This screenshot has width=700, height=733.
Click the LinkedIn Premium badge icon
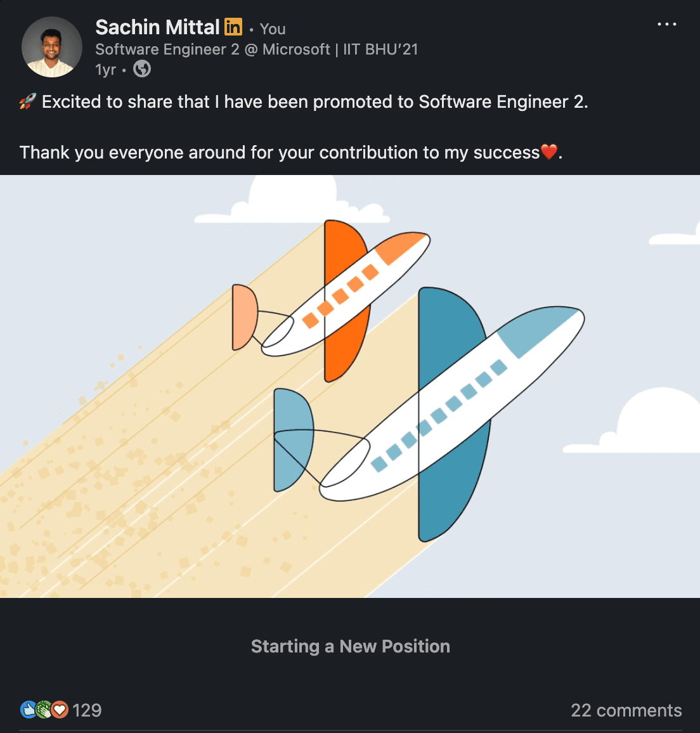pyautogui.click(x=233, y=27)
